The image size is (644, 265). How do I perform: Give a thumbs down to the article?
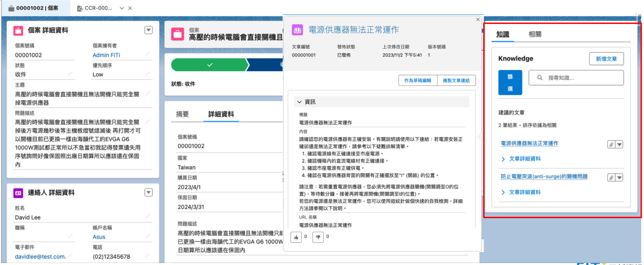318,237
